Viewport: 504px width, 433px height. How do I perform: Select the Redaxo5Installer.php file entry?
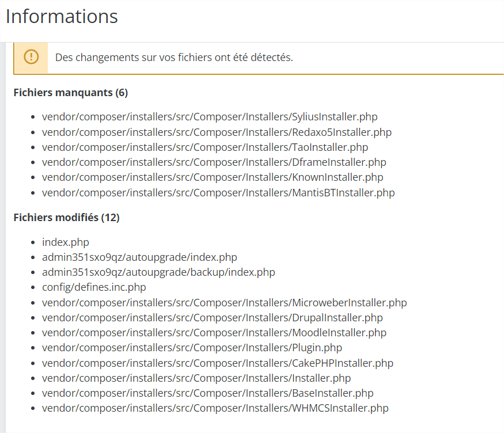(217, 132)
